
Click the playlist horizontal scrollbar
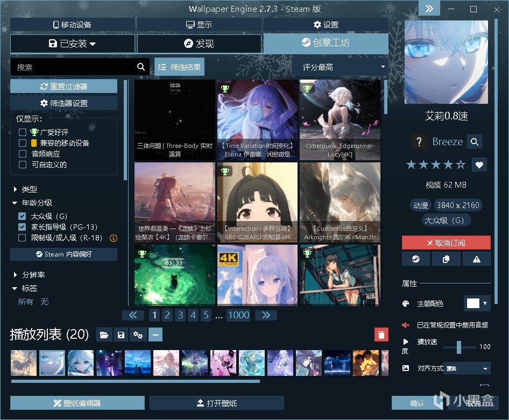pos(136,381)
